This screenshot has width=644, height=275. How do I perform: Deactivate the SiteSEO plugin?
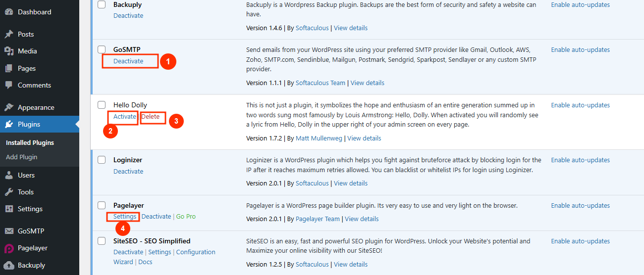128,252
